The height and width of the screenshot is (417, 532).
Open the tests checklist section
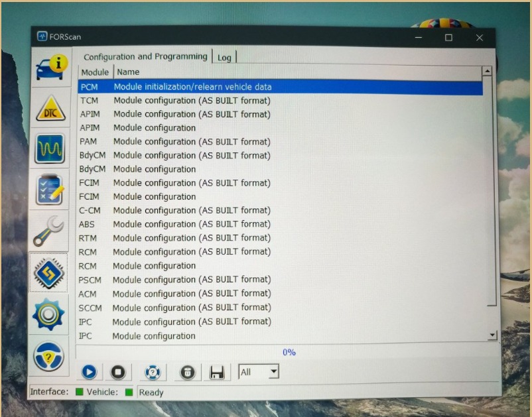tap(50, 190)
